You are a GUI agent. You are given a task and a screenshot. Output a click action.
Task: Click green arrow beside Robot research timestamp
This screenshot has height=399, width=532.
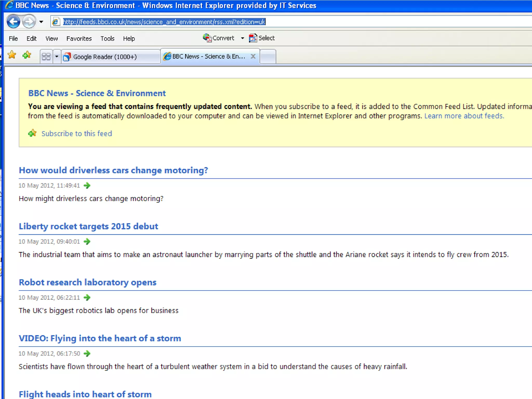(87, 297)
